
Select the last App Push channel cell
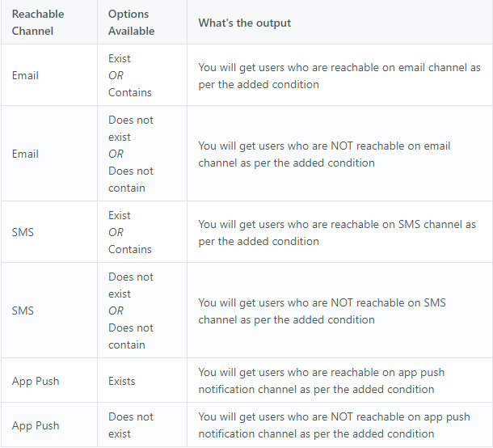tap(36, 425)
